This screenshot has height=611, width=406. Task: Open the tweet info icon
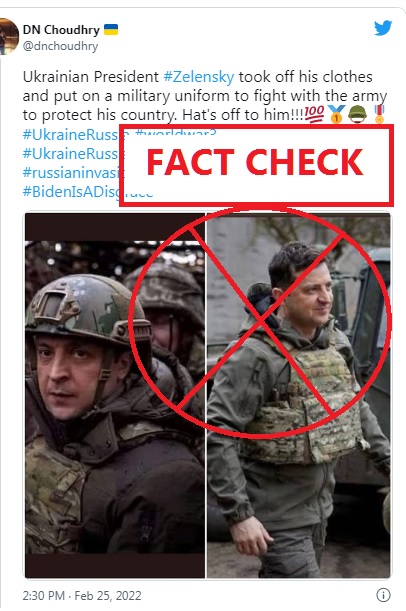(x=383, y=595)
